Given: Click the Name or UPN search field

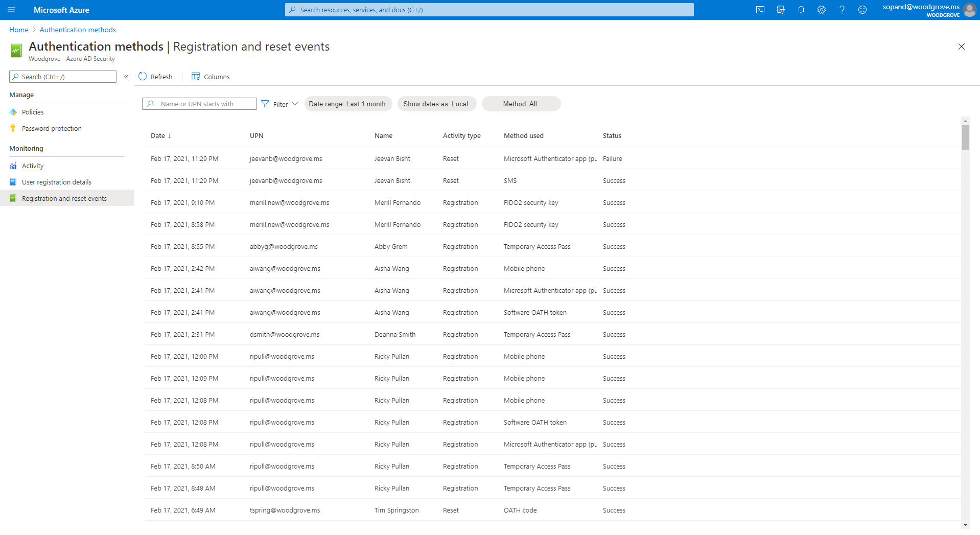Looking at the screenshot, I should [199, 104].
